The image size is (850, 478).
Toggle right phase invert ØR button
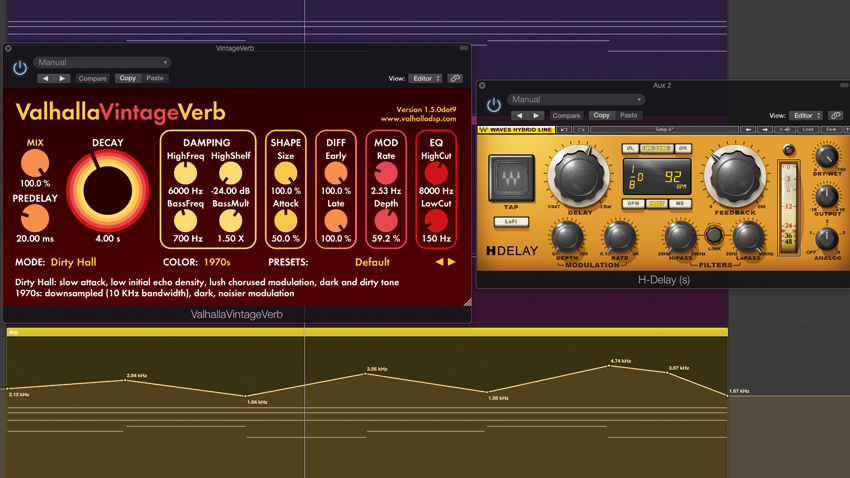tap(683, 148)
